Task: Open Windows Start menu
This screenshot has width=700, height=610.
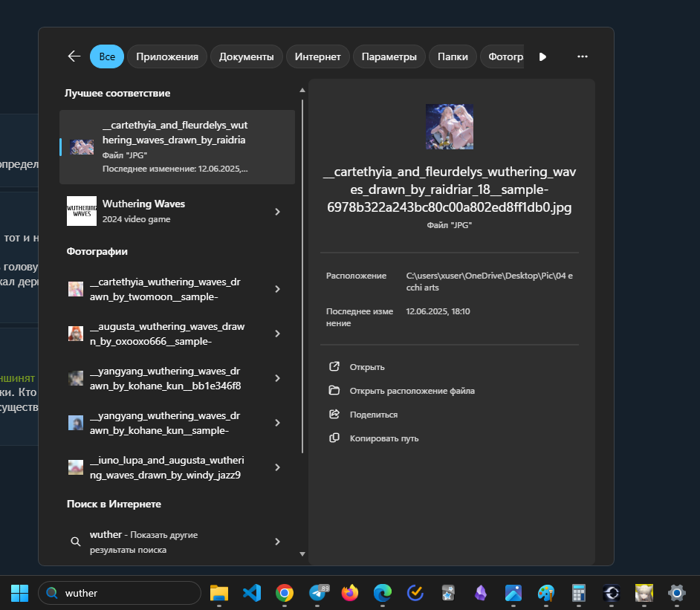Action: (19, 593)
